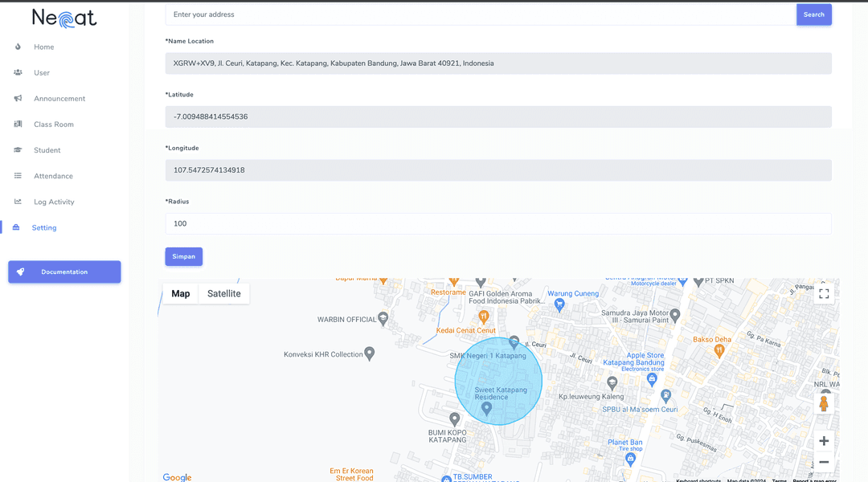
Task: Click the Log Activity chart icon
Action: tap(18, 202)
